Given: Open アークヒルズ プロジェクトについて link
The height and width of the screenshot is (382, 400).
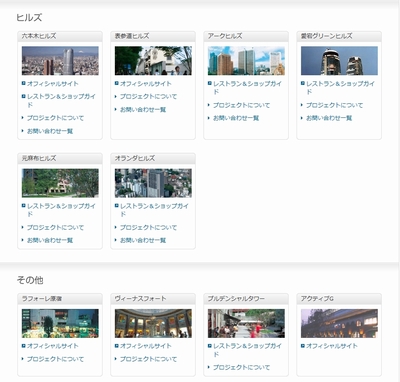Looking at the screenshot, I should pos(241,105).
